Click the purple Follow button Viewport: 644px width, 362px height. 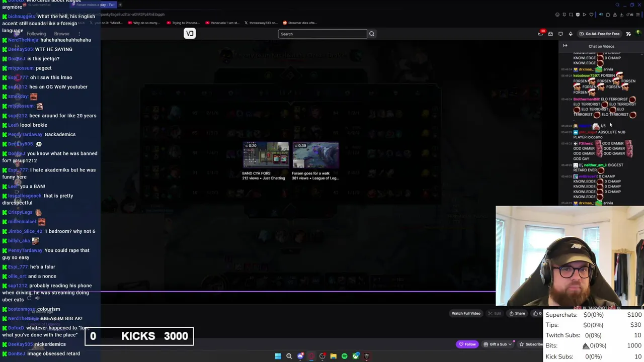(467, 344)
